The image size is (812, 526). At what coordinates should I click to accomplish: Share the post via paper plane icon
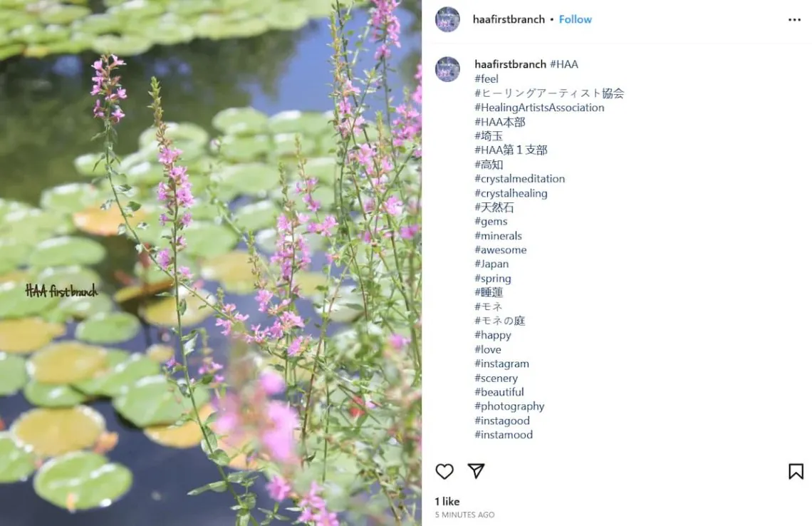point(476,471)
